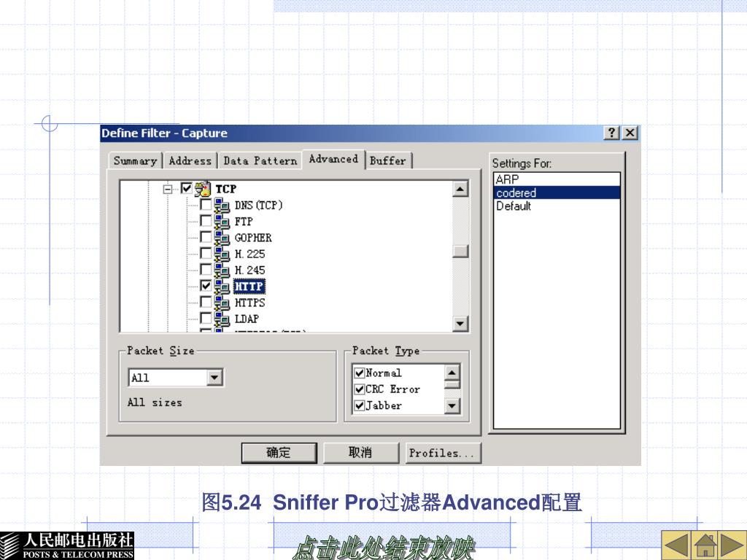Select the H.245 tree label
The image size is (747, 560).
point(249,270)
